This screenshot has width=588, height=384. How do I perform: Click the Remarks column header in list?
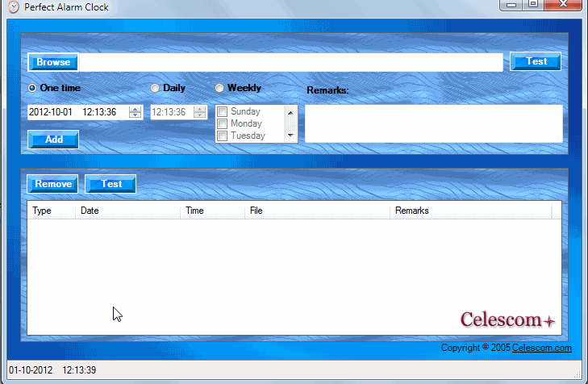471,211
